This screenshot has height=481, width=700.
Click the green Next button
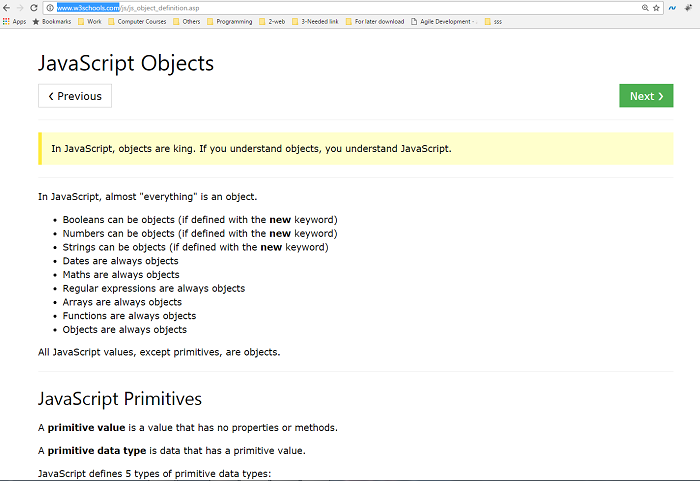pos(646,96)
